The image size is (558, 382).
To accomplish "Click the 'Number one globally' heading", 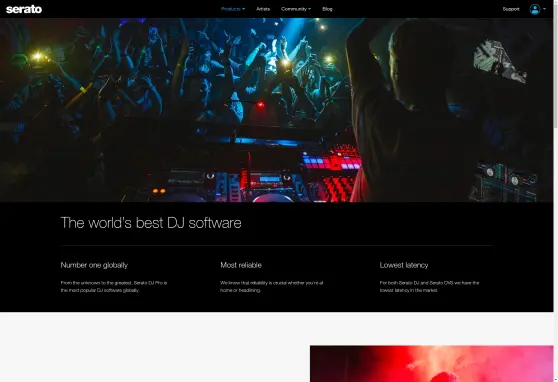I will [94, 265].
